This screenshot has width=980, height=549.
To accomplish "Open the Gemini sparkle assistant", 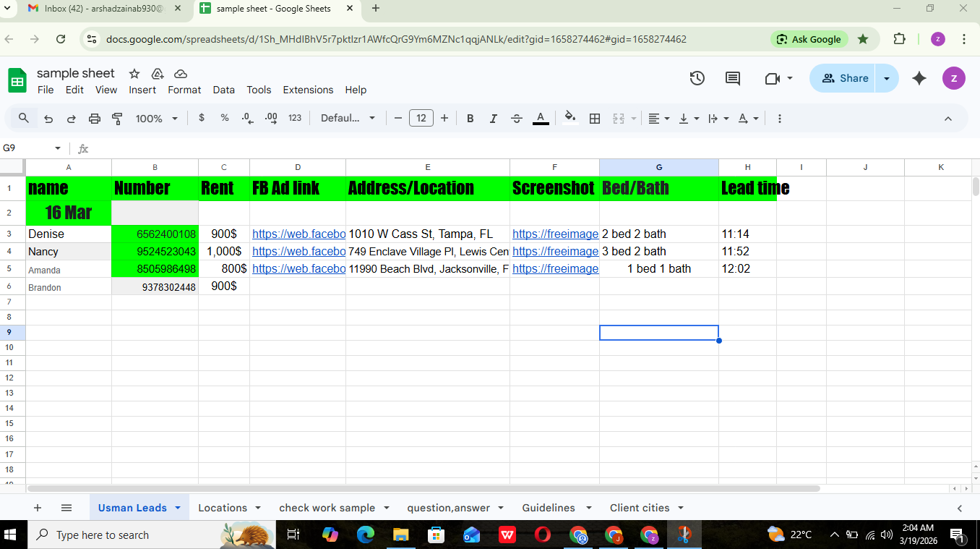I will pyautogui.click(x=919, y=78).
